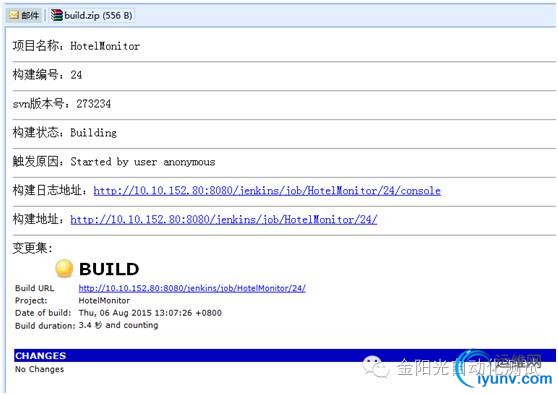558x395 pixels.
Task: Click the Build duration value
Action: click(x=119, y=325)
